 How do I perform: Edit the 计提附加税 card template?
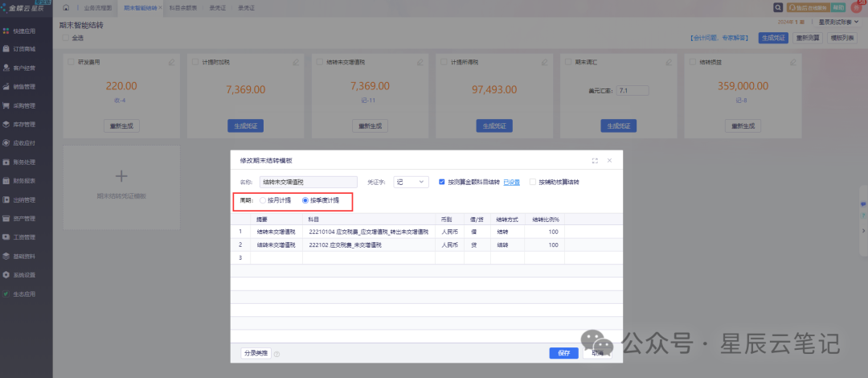[296, 62]
